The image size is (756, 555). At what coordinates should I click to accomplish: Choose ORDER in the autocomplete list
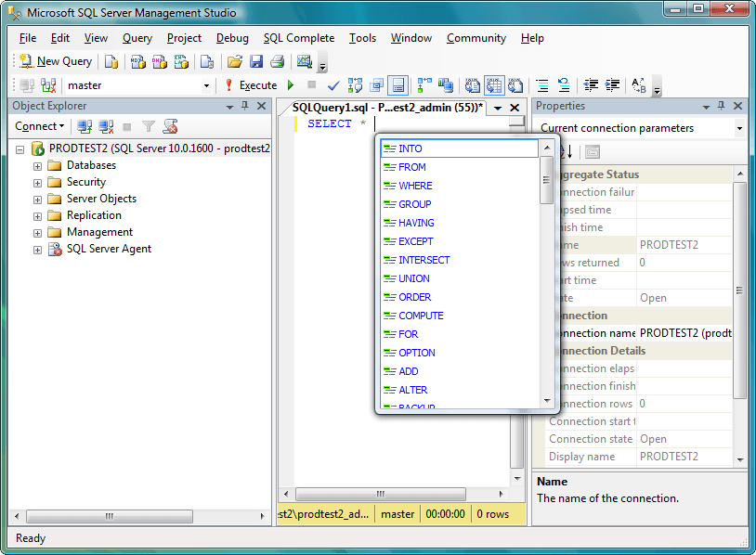(460, 297)
